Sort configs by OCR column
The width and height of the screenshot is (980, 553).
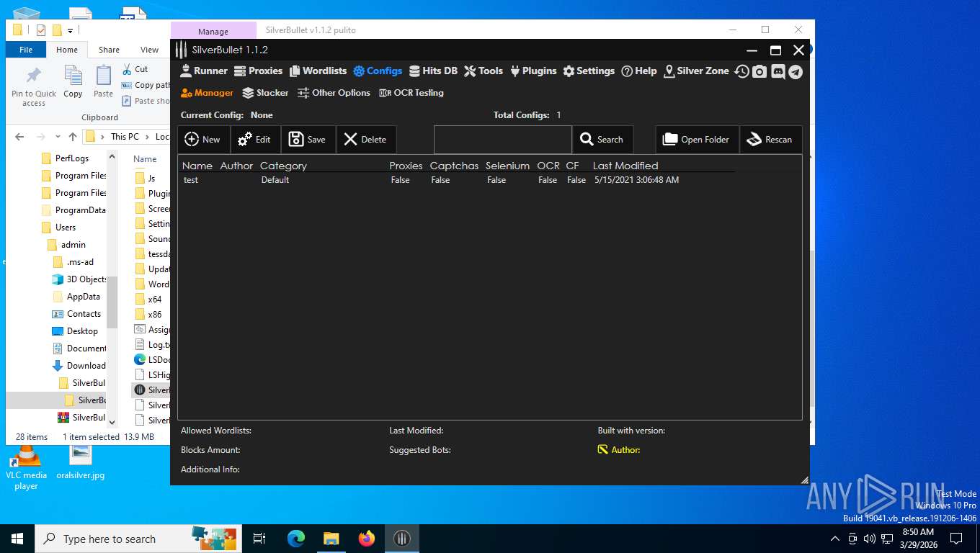pyautogui.click(x=548, y=166)
